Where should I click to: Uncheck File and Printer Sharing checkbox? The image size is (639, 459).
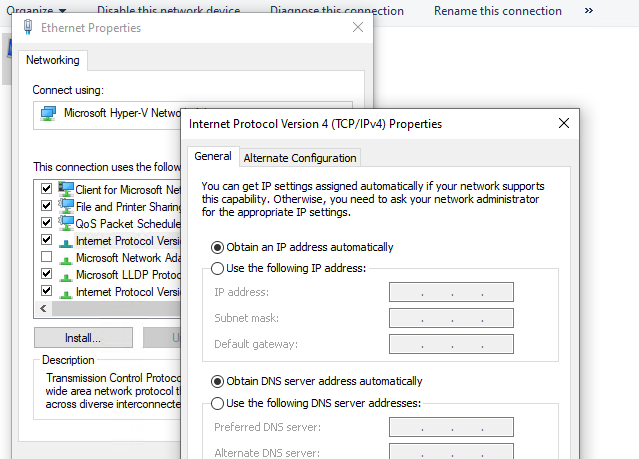46,205
